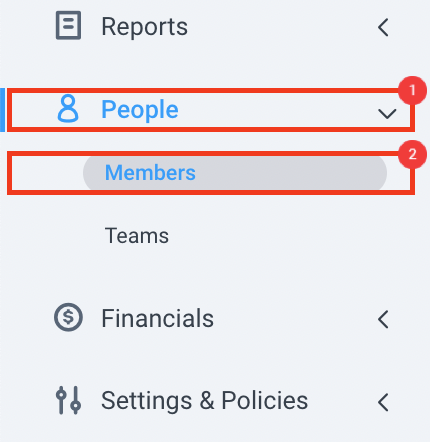Click the Reports document icon
The height and width of the screenshot is (442, 430).
point(68,25)
